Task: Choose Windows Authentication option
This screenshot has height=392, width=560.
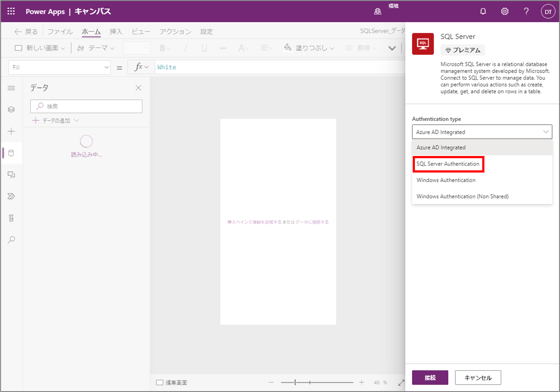Action: click(x=482, y=180)
